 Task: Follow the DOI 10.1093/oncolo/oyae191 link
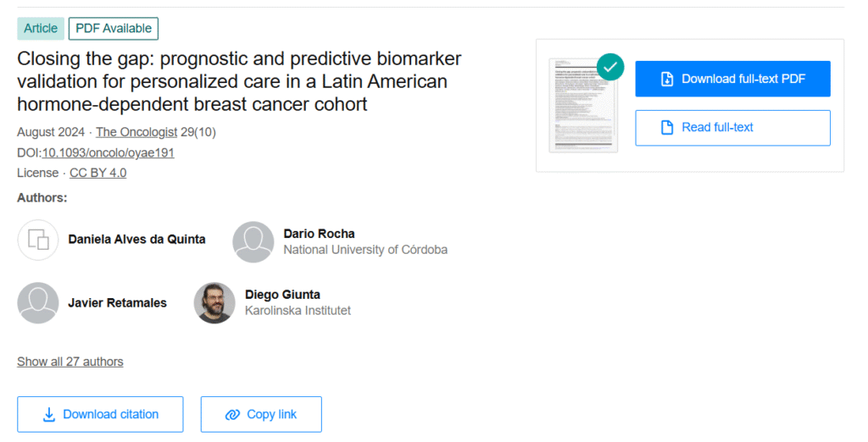[x=108, y=152]
